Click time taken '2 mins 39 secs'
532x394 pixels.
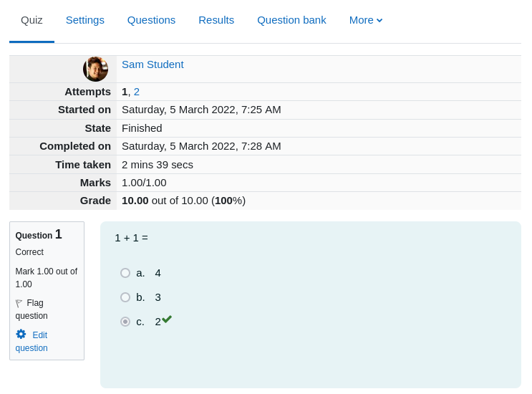158,165
